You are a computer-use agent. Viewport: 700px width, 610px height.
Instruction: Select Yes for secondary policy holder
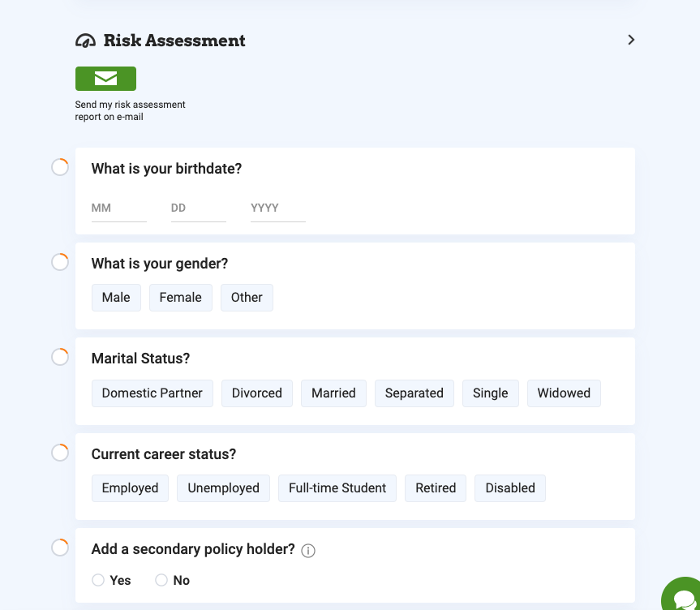(98, 580)
